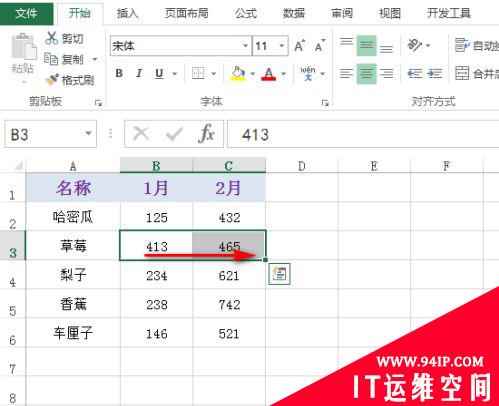Toggle Bold formatting
Screen dimensions: 499x406
tap(119, 73)
